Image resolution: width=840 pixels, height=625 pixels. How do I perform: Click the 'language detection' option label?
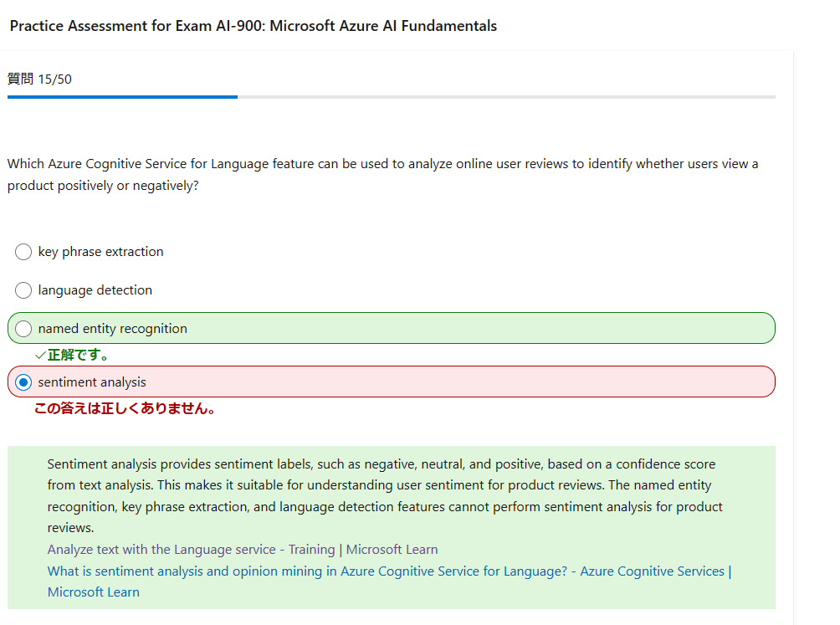coord(95,290)
